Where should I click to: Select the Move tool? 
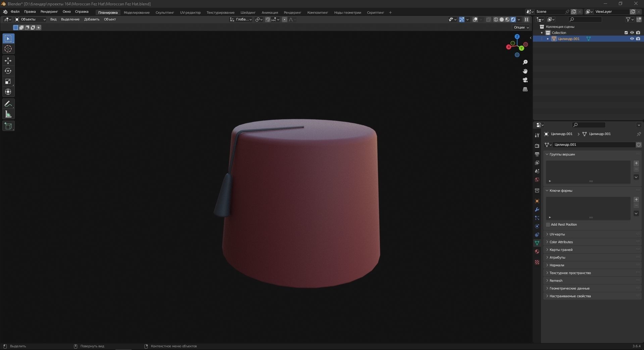tap(8, 61)
